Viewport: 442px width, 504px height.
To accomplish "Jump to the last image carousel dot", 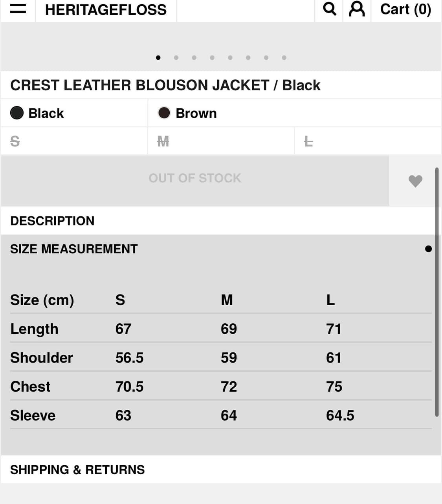I will tap(284, 58).
